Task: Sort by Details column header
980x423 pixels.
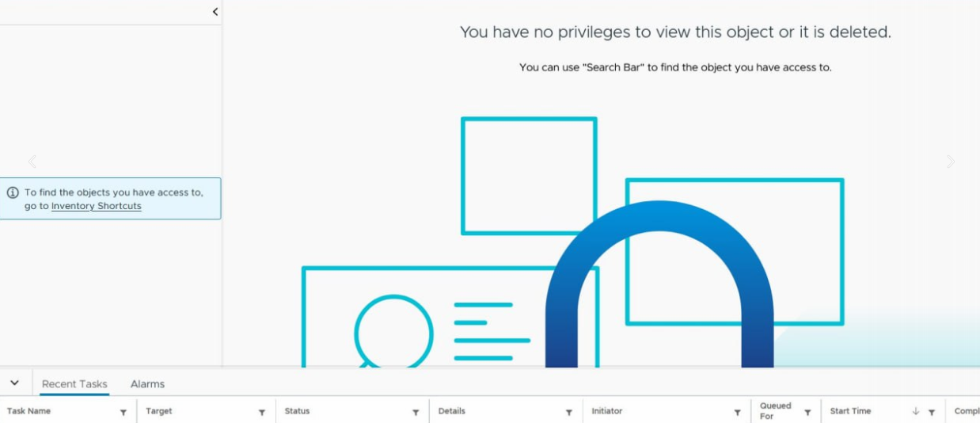Action: click(452, 411)
